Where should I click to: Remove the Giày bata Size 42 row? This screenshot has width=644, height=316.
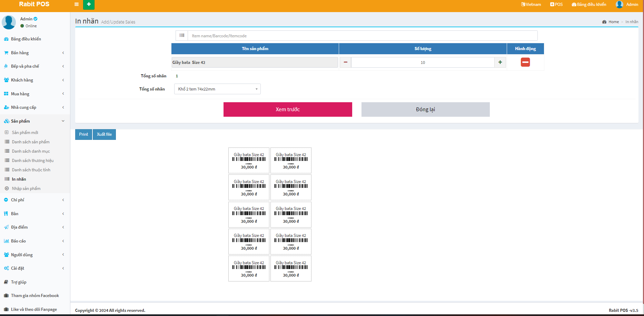click(525, 62)
